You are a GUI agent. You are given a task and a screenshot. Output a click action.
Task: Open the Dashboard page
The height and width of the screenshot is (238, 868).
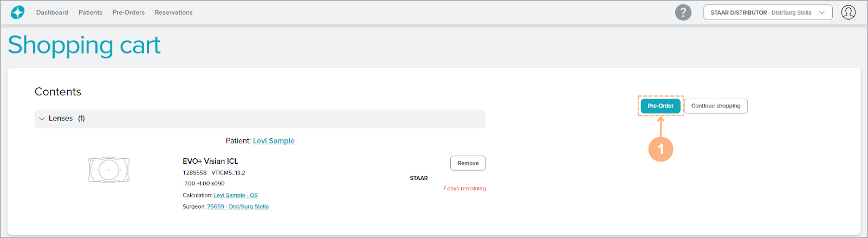point(52,12)
